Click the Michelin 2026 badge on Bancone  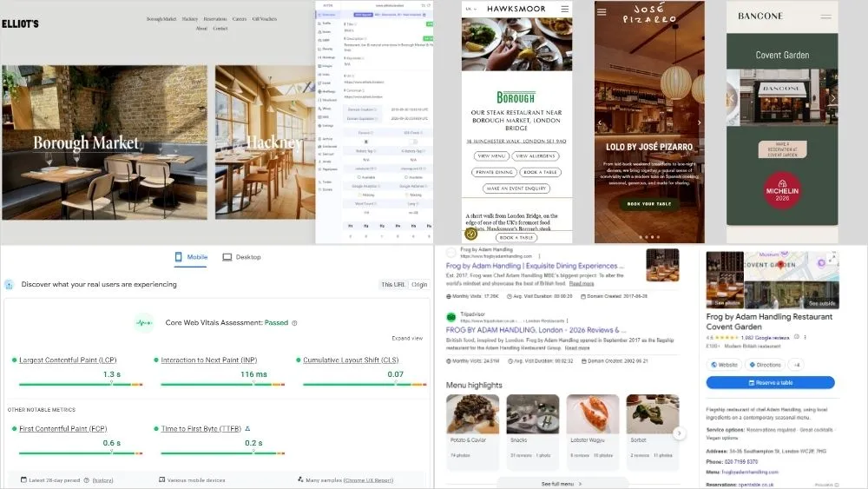pyautogui.click(x=782, y=190)
